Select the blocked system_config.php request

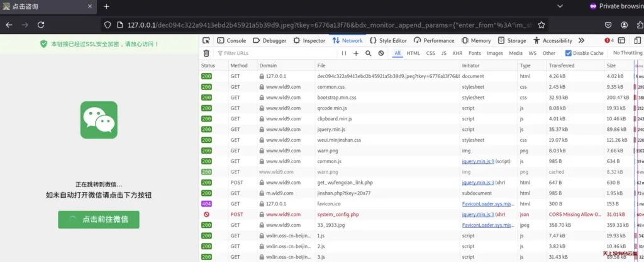click(421, 214)
